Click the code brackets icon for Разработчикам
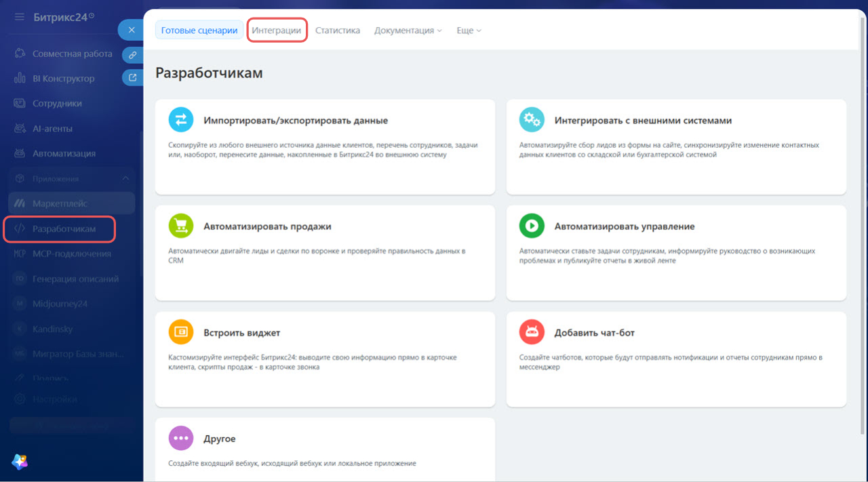This screenshot has height=482, width=868. 20,229
